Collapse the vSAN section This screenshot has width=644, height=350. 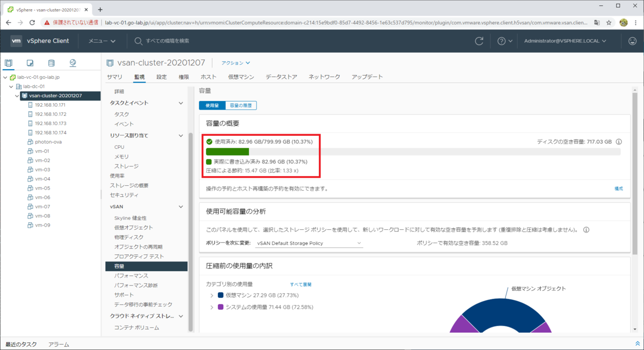(180, 206)
